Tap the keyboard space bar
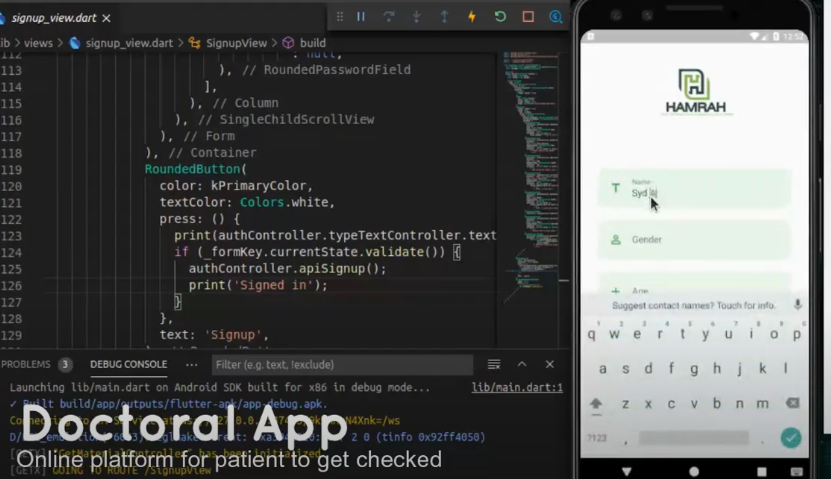 coord(694,438)
